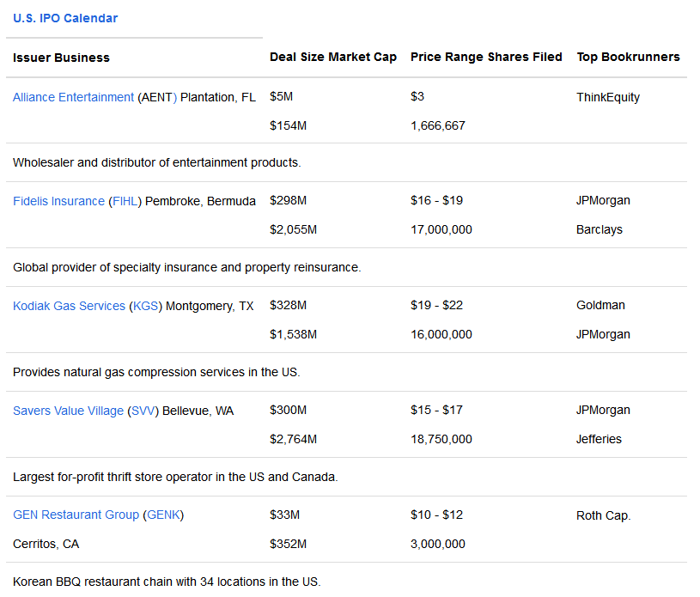Click the for-profit thrift store operator description
Viewport: 700px width, 597px height.
click(175, 477)
